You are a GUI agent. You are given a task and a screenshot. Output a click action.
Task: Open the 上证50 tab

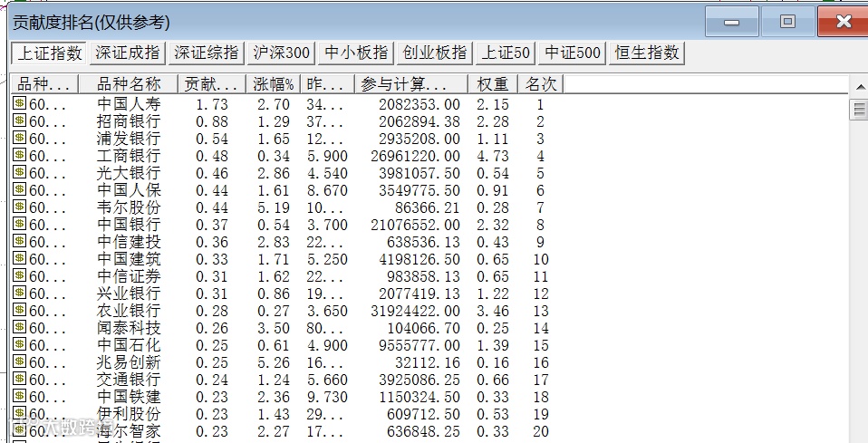[x=506, y=53]
